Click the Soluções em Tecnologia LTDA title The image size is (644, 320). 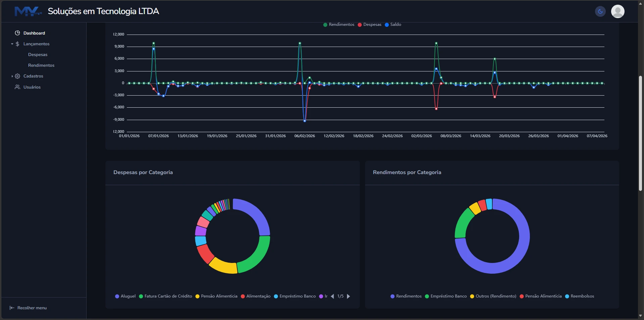click(x=103, y=11)
